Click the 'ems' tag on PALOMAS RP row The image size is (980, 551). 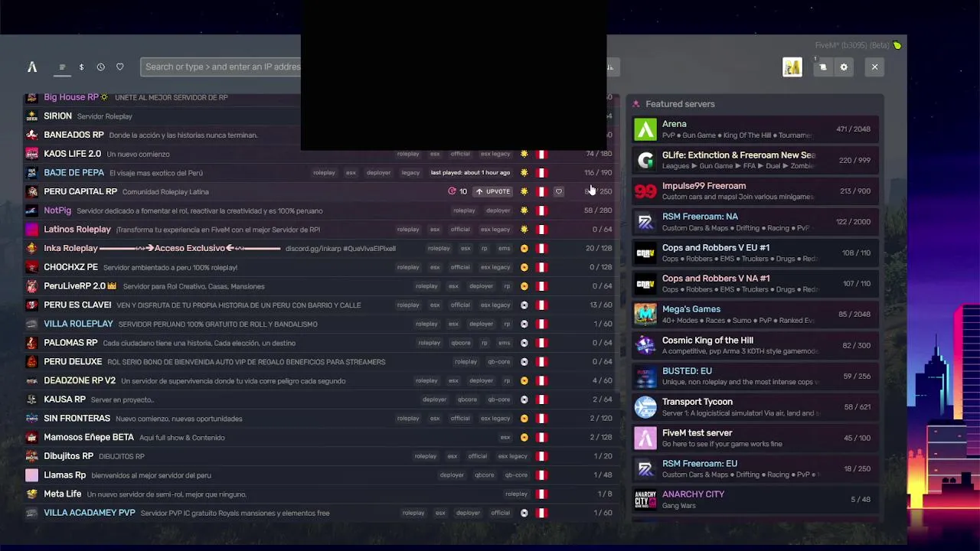pyautogui.click(x=504, y=343)
